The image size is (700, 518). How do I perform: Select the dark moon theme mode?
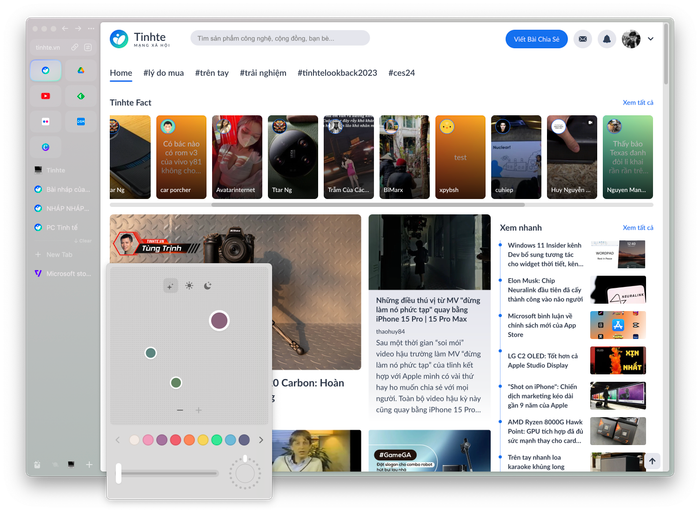click(x=208, y=286)
